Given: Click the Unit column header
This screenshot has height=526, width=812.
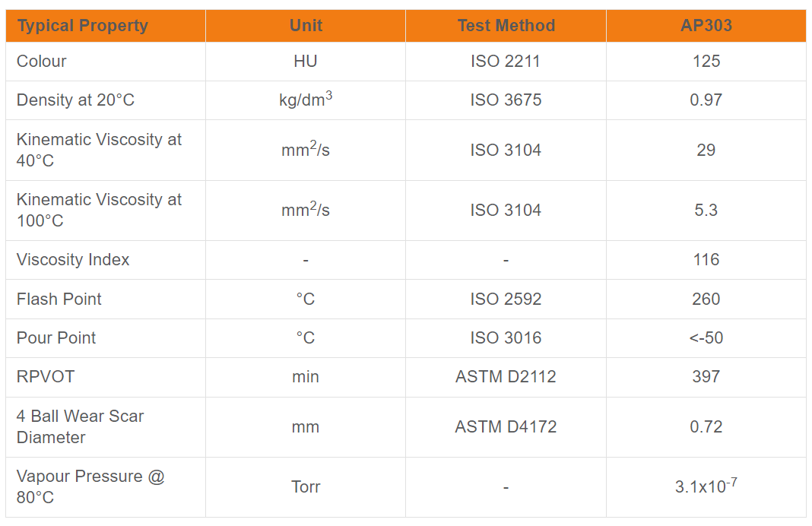Looking at the screenshot, I should [x=306, y=26].
